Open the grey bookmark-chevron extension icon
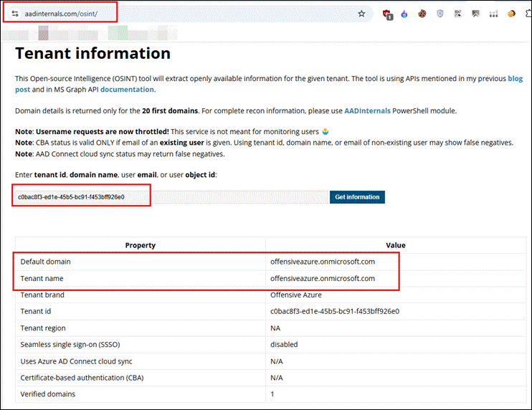 point(475,14)
